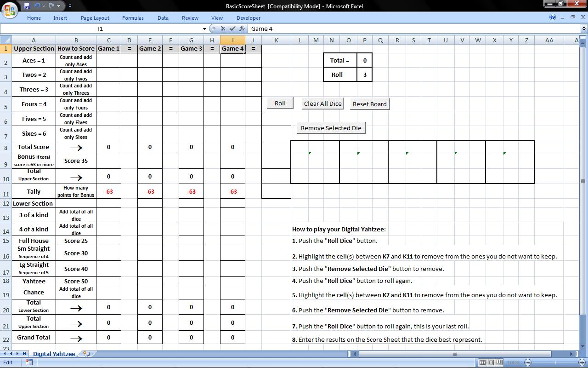Screen dimensions: 588x368
Task: Confirm the entry with checkmark icon
Action: [232, 29]
